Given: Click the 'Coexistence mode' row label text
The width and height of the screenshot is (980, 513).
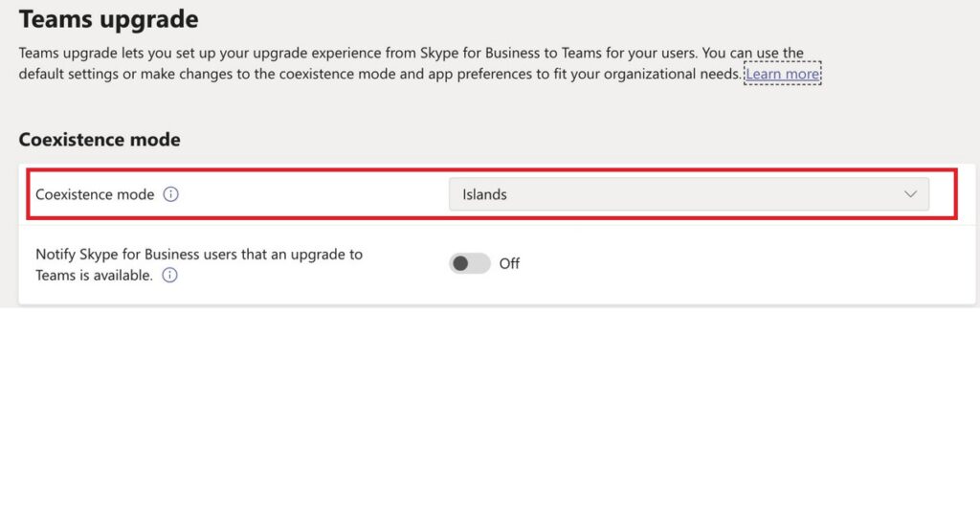Looking at the screenshot, I should pyautogui.click(x=95, y=194).
